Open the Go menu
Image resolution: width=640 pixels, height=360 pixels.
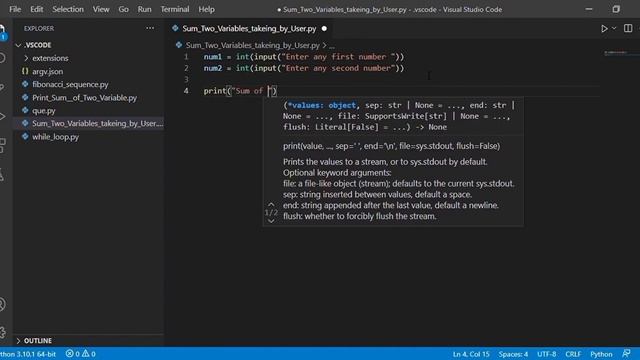123,9
